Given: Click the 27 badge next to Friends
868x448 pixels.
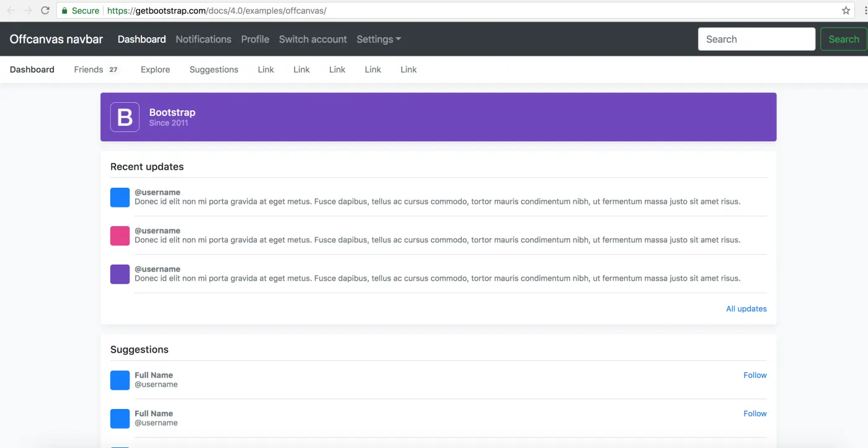Looking at the screenshot, I should pyautogui.click(x=113, y=69).
